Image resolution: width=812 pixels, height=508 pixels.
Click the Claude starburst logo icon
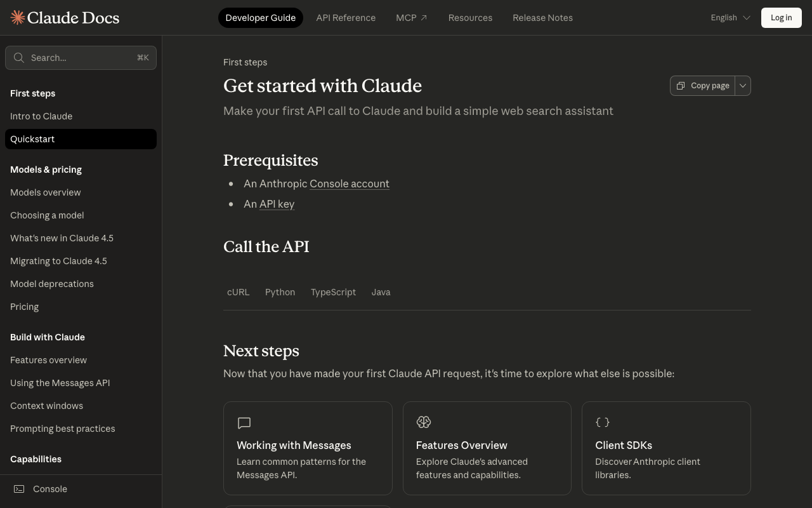tap(18, 18)
